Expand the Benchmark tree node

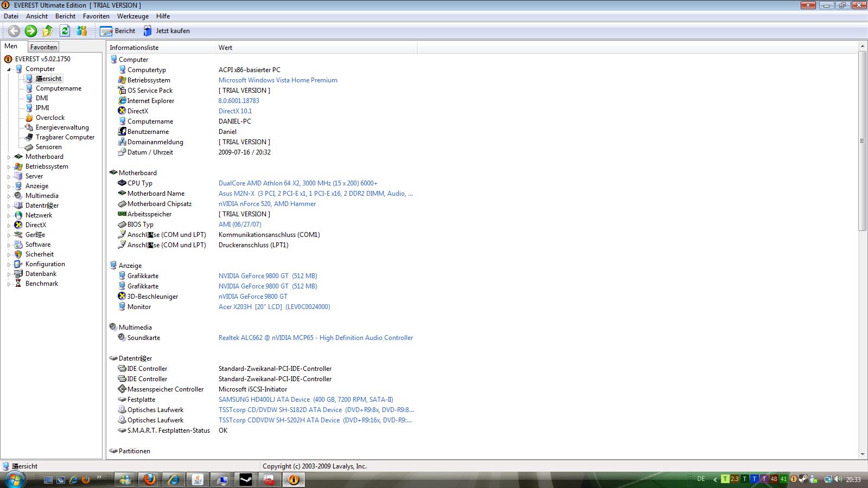pos(9,284)
